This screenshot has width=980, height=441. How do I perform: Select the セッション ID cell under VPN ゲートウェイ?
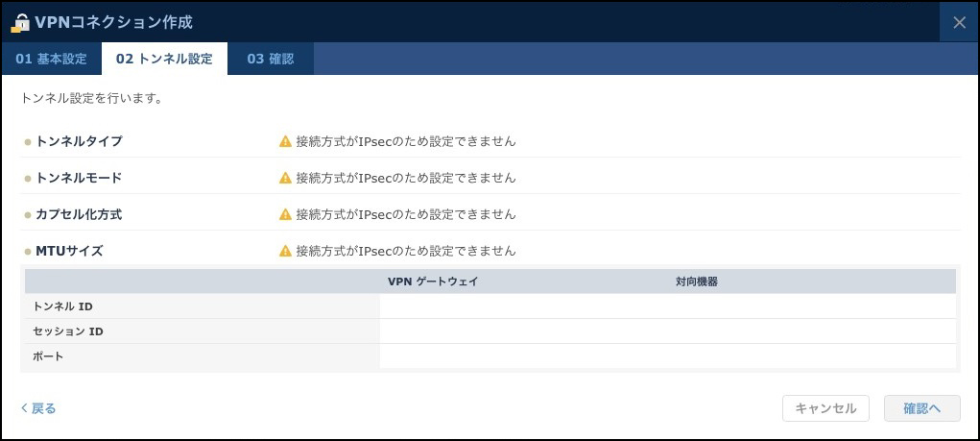(523, 331)
